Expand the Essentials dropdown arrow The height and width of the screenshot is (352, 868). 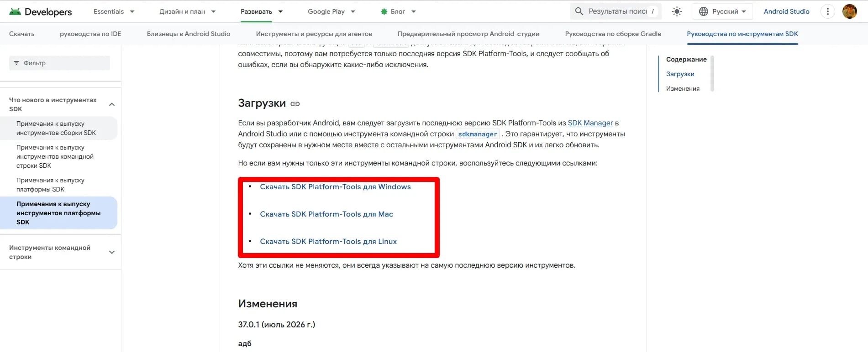click(x=132, y=11)
